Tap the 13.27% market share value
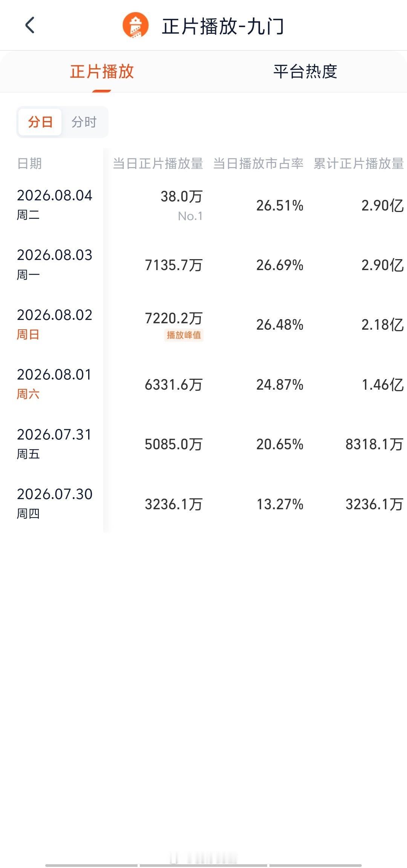 [280, 504]
